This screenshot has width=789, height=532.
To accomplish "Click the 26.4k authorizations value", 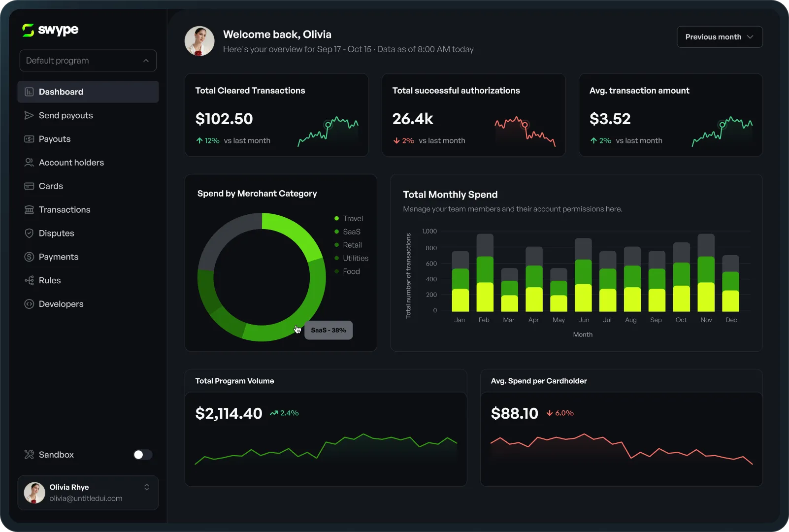I will pos(413,119).
